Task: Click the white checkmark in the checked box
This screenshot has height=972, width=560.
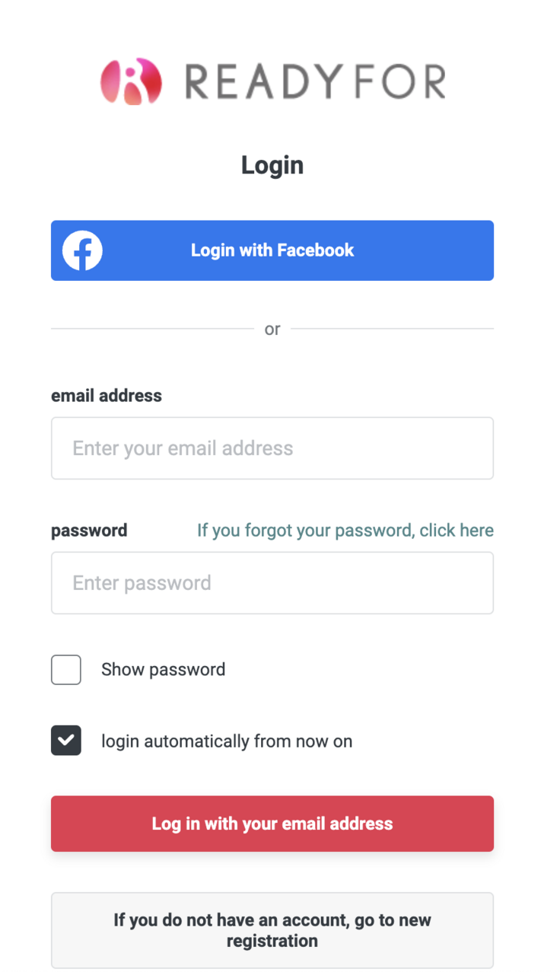Action: [66, 741]
